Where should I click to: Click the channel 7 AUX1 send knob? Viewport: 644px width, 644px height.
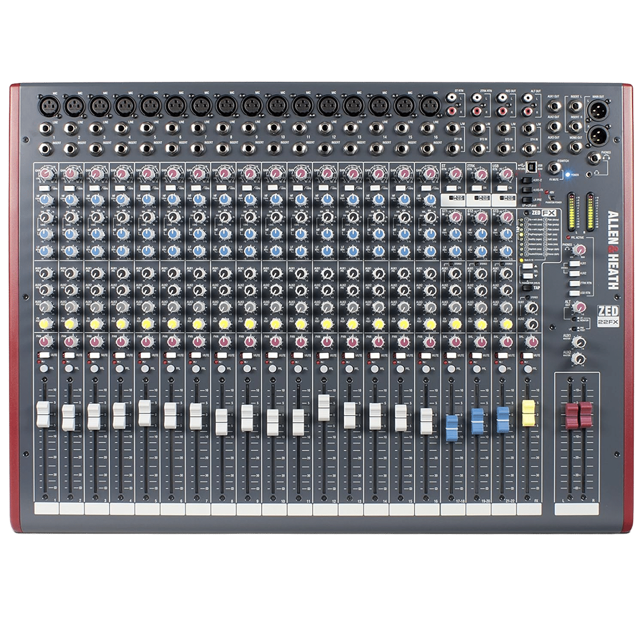pos(198,273)
